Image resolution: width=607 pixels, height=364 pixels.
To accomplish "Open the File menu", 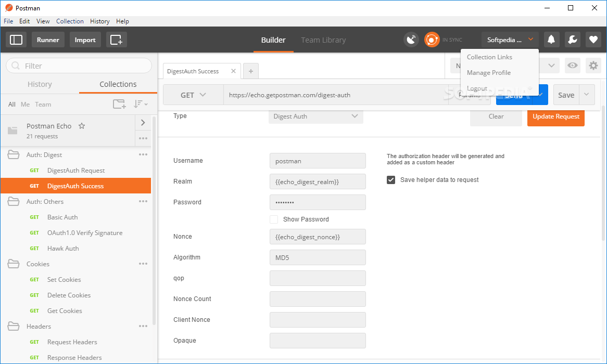I will [8, 21].
